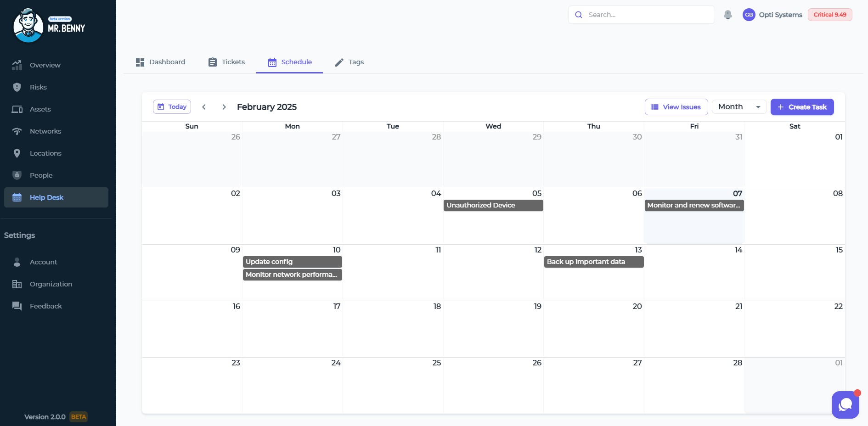Screen dimensions: 868x426
Task: Open the chat support bubble
Action: [x=845, y=404]
